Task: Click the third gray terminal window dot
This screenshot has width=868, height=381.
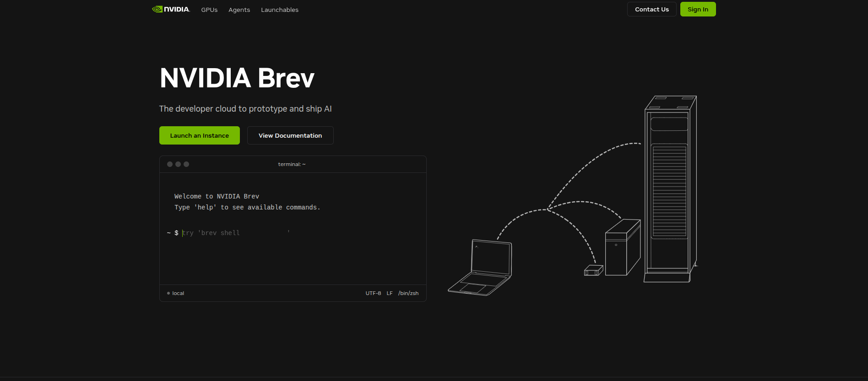Action: tap(186, 164)
